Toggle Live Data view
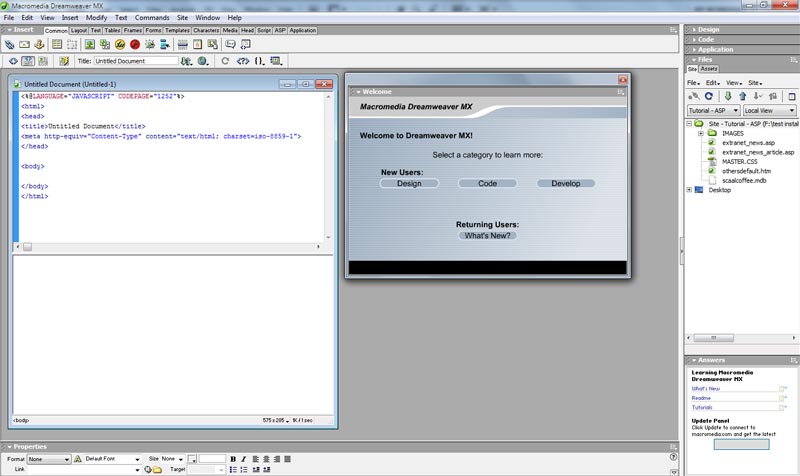 tap(64, 61)
